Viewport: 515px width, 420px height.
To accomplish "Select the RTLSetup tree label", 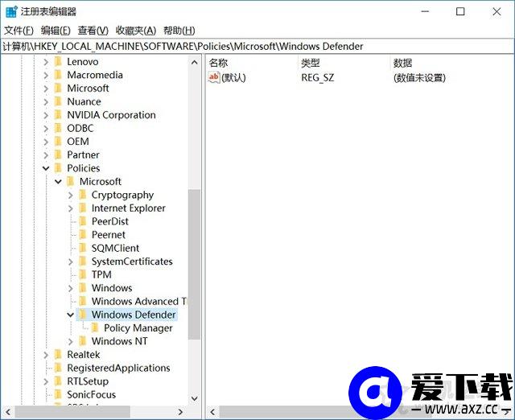I will coord(88,381).
